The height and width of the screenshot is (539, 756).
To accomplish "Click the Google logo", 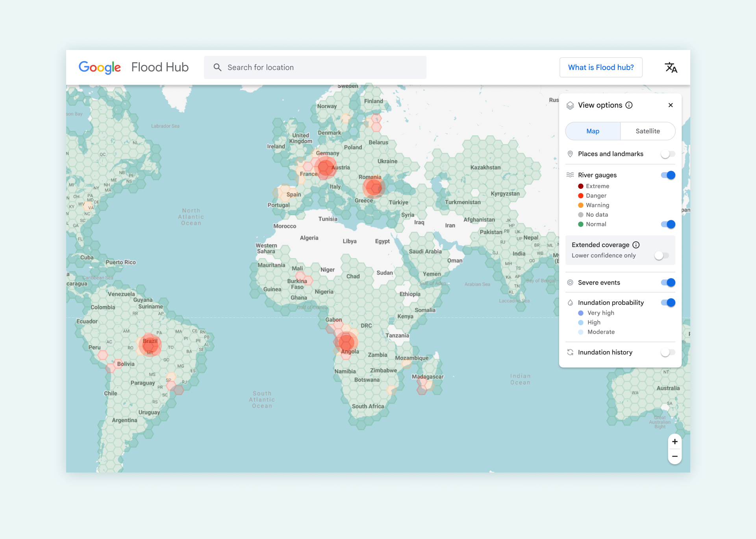I will 100,67.
